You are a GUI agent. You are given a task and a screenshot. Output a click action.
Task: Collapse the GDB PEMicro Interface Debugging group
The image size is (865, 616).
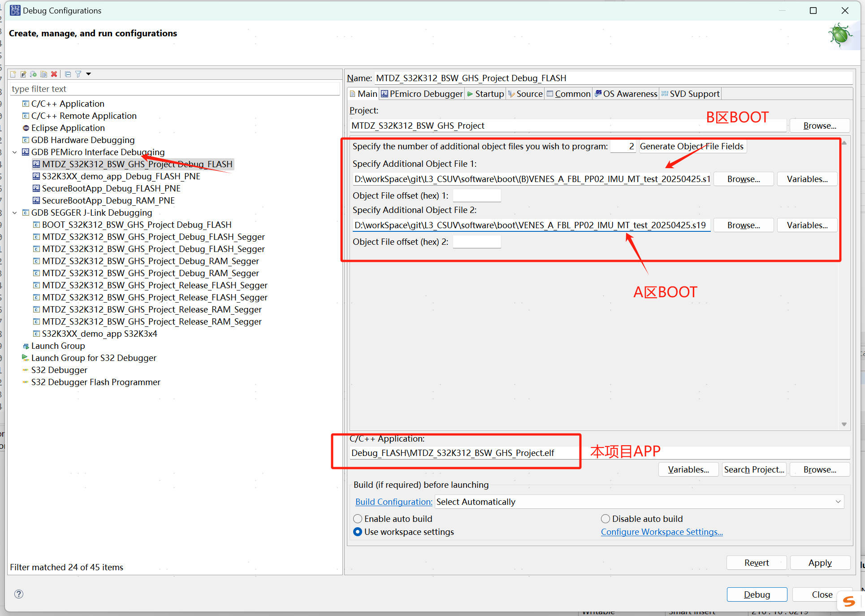tap(15, 152)
